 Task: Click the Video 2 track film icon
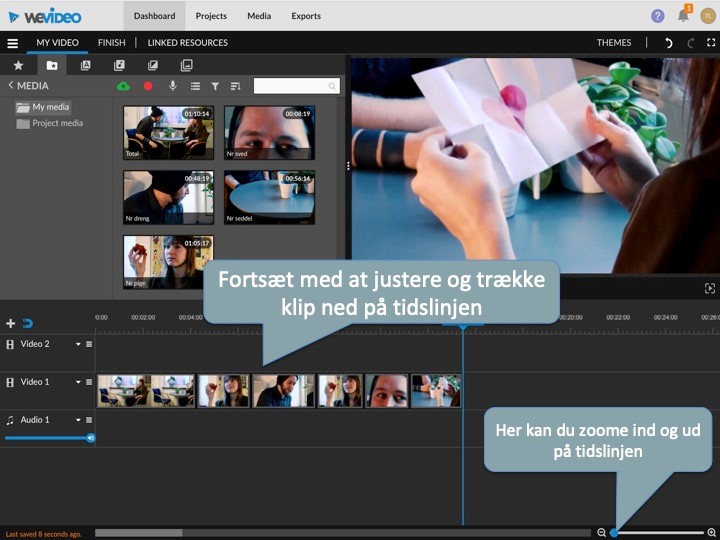click(x=10, y=344)
